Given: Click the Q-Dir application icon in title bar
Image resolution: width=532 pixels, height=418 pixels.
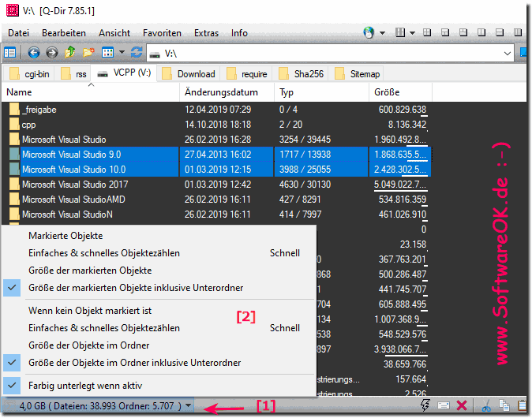Looking at the screenshot, I should click(12, 9).
